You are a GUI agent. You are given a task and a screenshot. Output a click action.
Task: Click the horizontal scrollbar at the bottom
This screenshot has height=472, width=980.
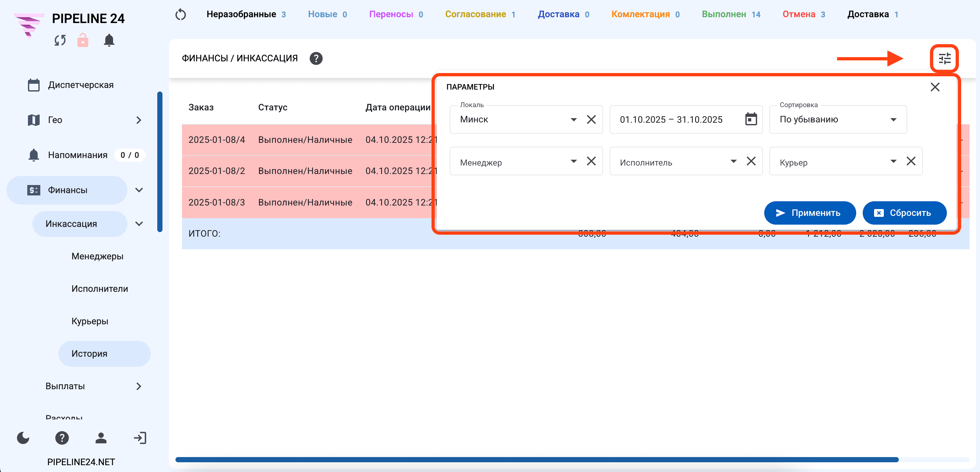(x=537, y=459)
